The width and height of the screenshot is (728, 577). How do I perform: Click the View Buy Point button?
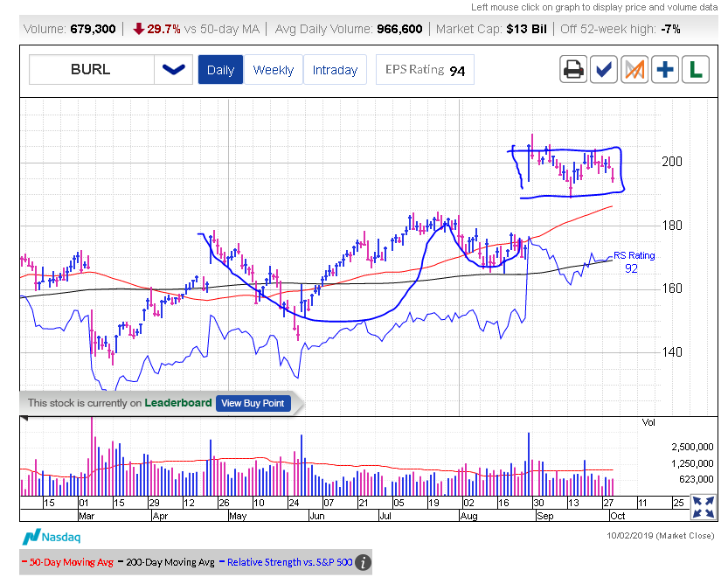click(x=253, y=403)
